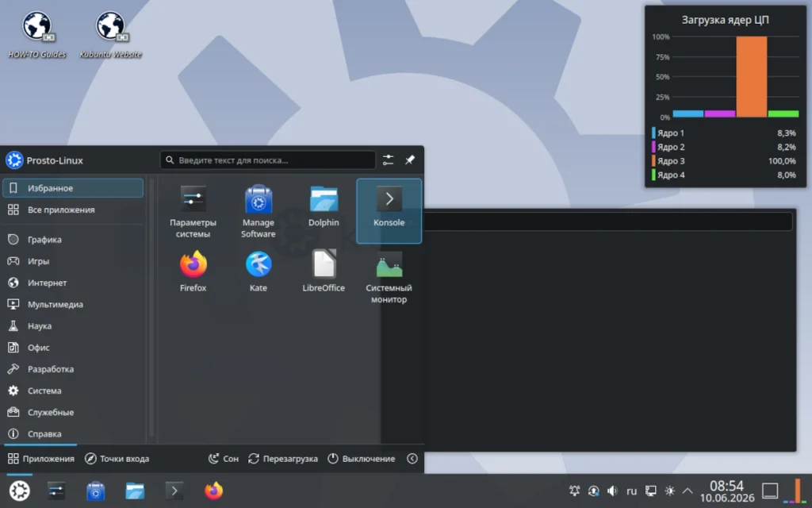Open Dolphin file manager in favorites grid
Image resolution: width=812 pixels, height=508 pixels.
pyautogui.click(x=324, y=211)
